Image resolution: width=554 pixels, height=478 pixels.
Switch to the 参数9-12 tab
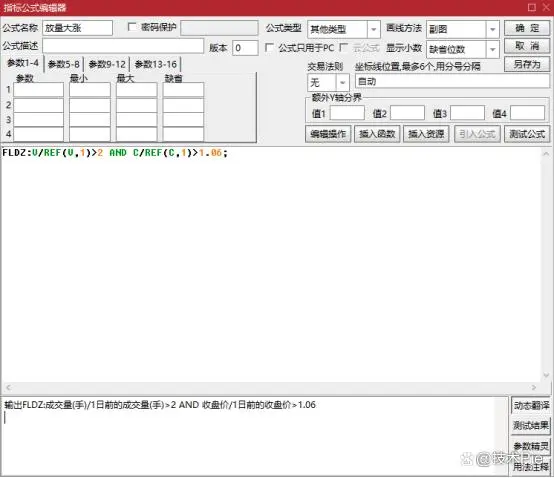107,64
